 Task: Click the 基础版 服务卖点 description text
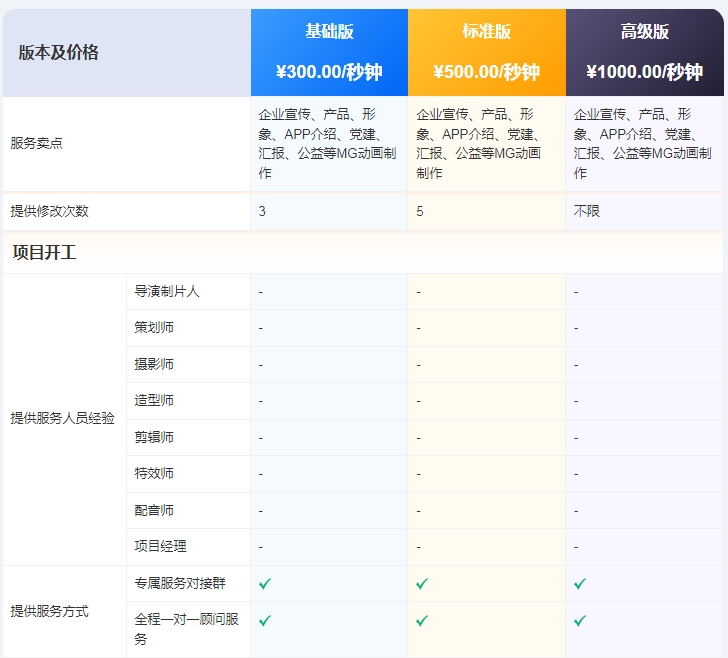(327, 143)
